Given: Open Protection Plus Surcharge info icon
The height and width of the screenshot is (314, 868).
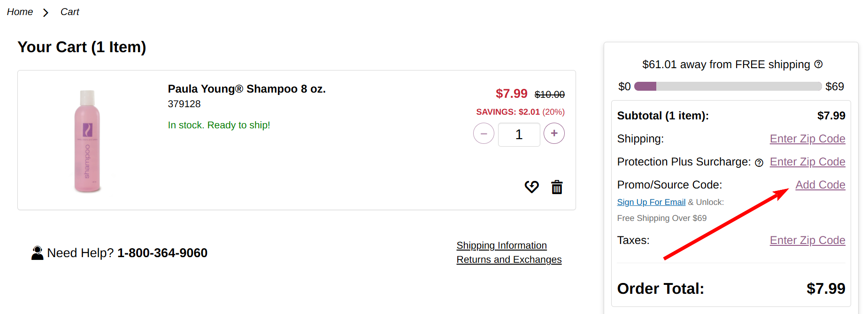Looking at the screenshot, I should click(x=759, y=163).
